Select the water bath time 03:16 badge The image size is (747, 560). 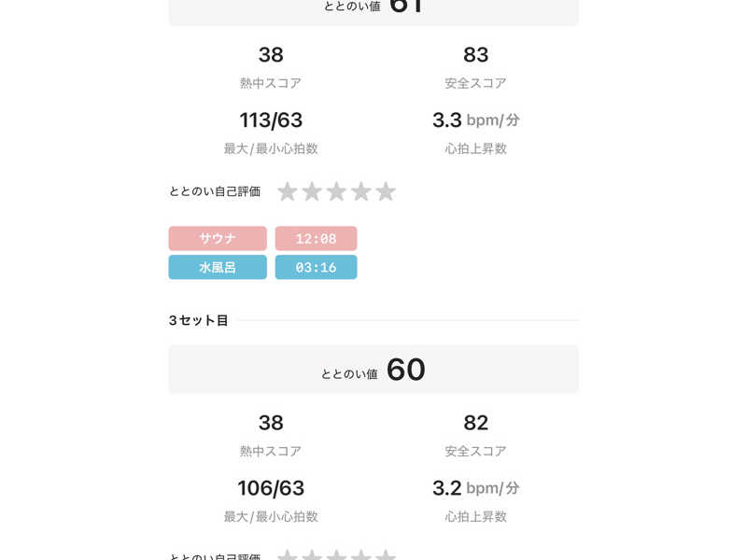point(316,268)
